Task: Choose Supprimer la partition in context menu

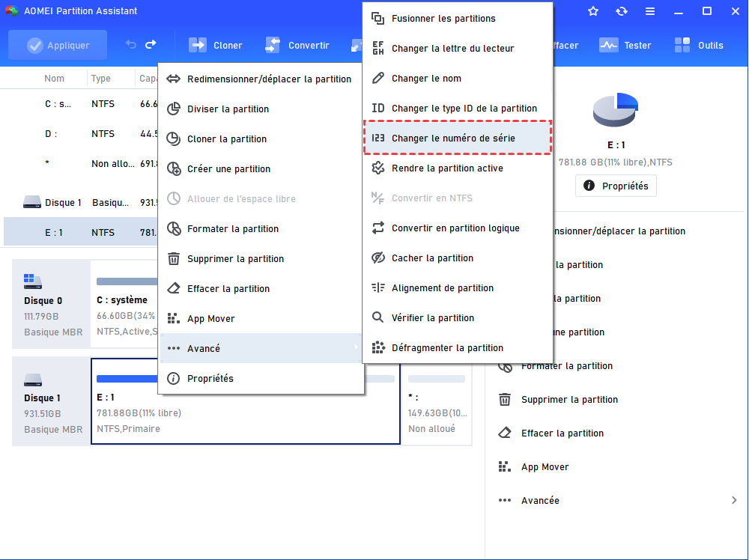Action: pos(261,259)
